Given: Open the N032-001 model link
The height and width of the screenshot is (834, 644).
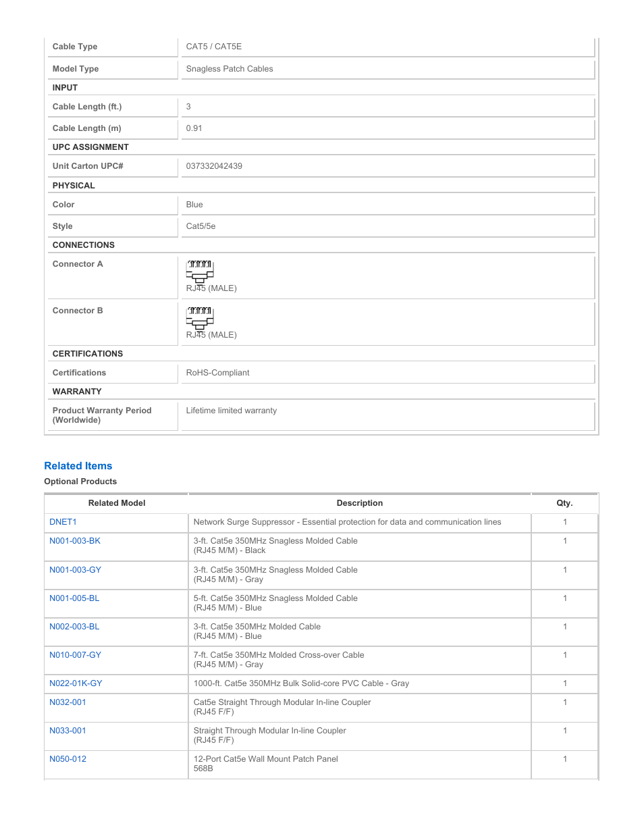Looking at the screenshot, I should pyautogui.click(x=68, y=702).
